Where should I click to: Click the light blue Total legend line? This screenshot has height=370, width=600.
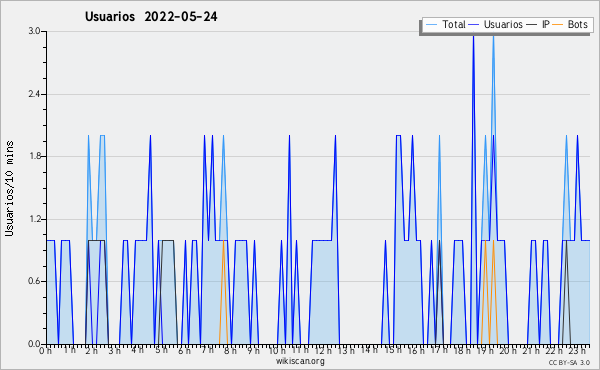[x=432, y=24]
